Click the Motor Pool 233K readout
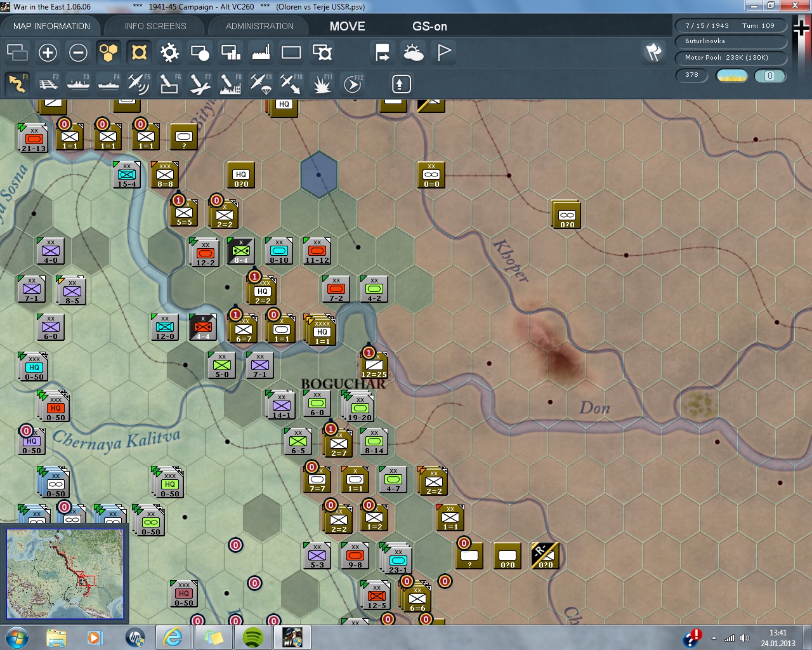Viewport: 812px width, 650px height. pyautogui.click(x=730, y=58)
